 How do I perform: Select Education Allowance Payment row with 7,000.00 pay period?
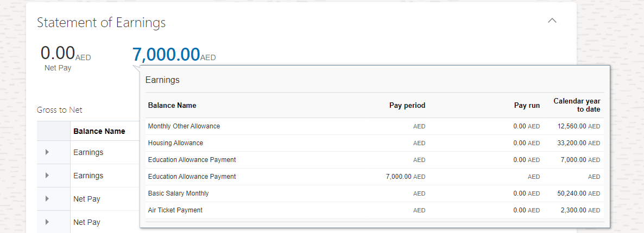pyautogui.click(x=375, y=177)
